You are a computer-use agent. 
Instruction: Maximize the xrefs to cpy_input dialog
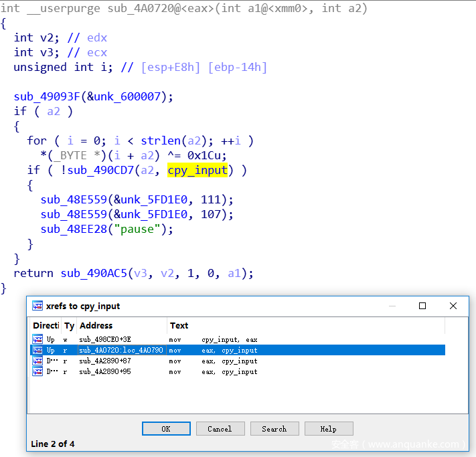(x=422, y=306)
